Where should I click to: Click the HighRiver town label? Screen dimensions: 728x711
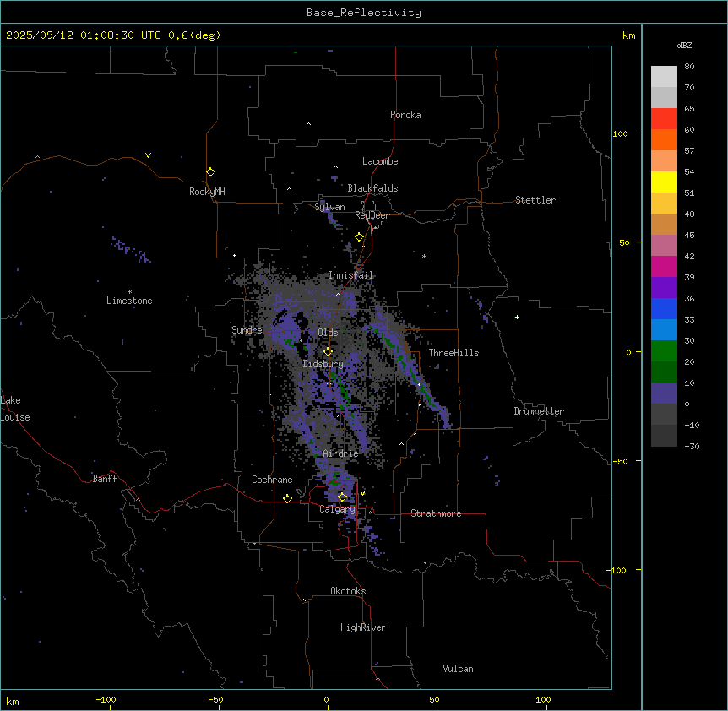coord(363,627)
